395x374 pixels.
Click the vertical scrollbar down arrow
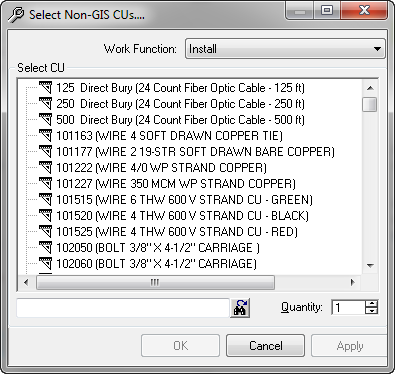point(370,266)
